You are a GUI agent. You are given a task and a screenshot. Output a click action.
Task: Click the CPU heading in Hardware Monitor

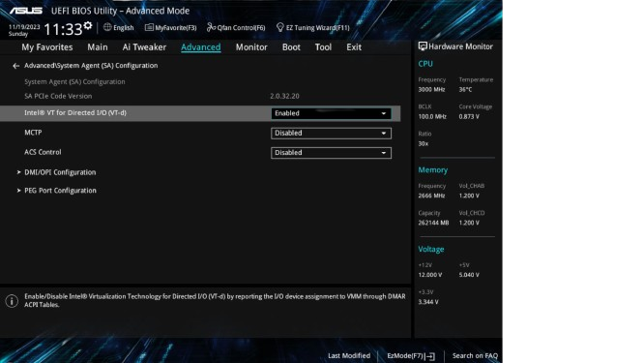tap(425, 64)
